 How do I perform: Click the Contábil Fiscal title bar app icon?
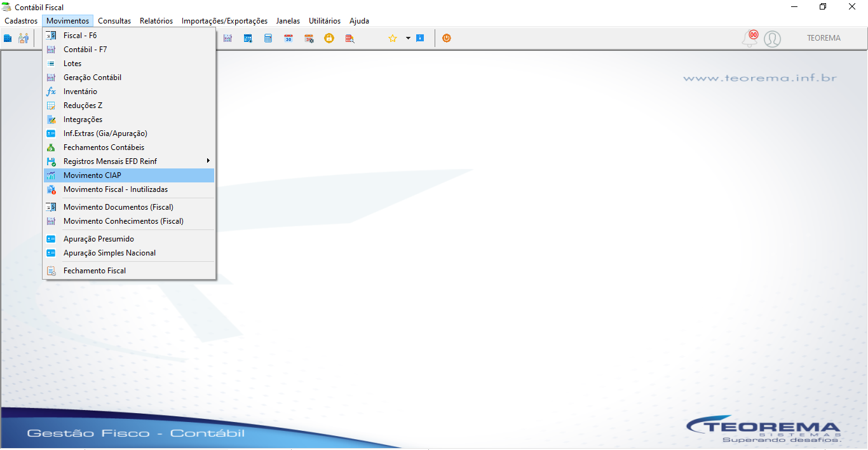(6, 7)
